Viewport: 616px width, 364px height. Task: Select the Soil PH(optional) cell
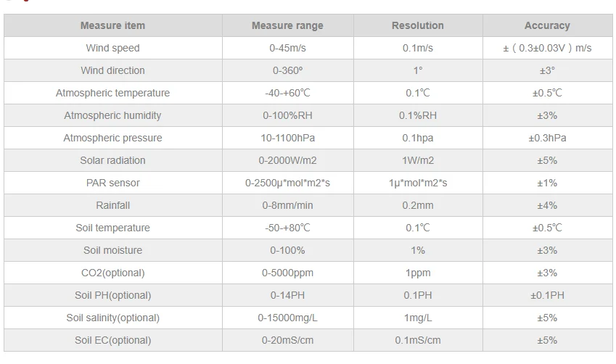point(112,295)
